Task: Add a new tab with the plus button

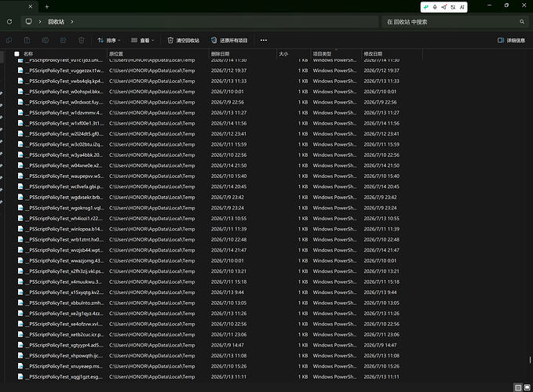Action: pyautogui.click(x=47, y=6)
